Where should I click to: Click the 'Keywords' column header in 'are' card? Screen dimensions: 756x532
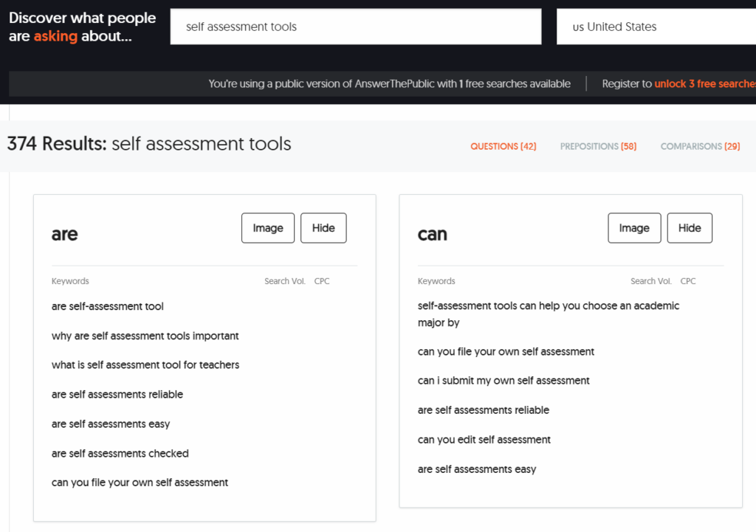tap(70, 281)
